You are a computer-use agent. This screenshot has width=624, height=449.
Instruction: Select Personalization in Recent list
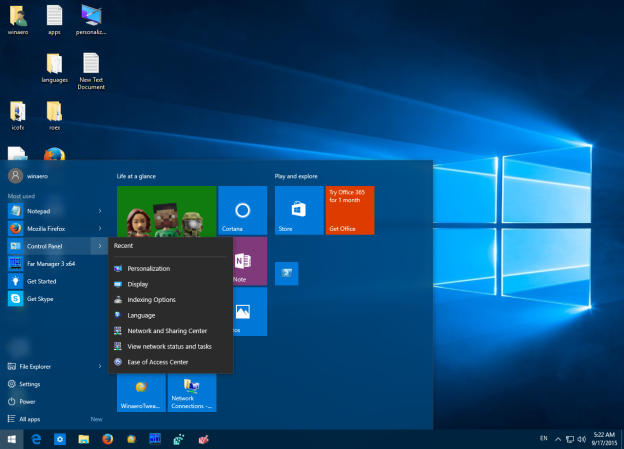point(170,269)
